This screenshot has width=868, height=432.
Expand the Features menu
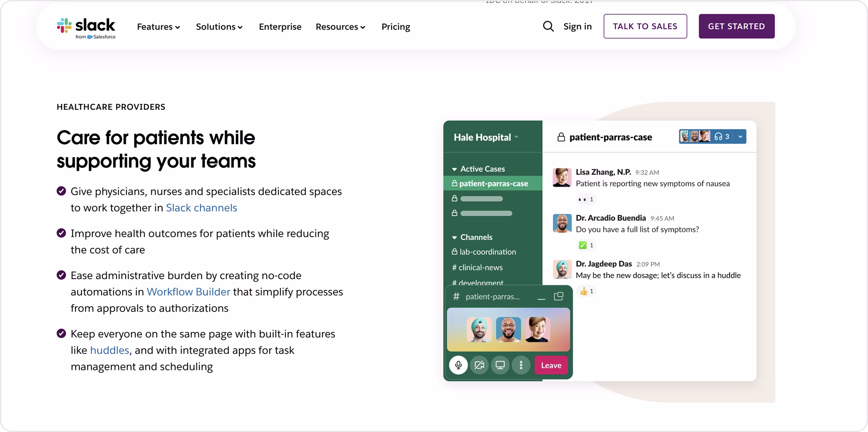[x=158, y=27]
